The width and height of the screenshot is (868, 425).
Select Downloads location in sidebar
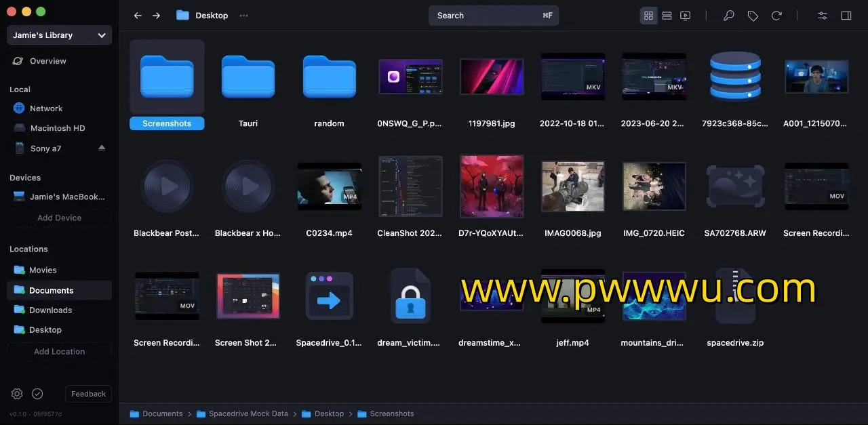coord(50,310)
